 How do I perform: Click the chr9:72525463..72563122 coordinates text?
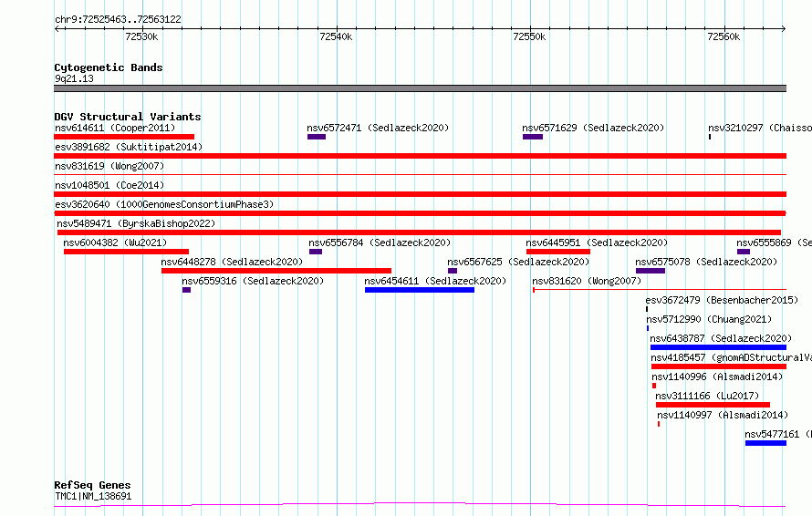pos(118,20)
